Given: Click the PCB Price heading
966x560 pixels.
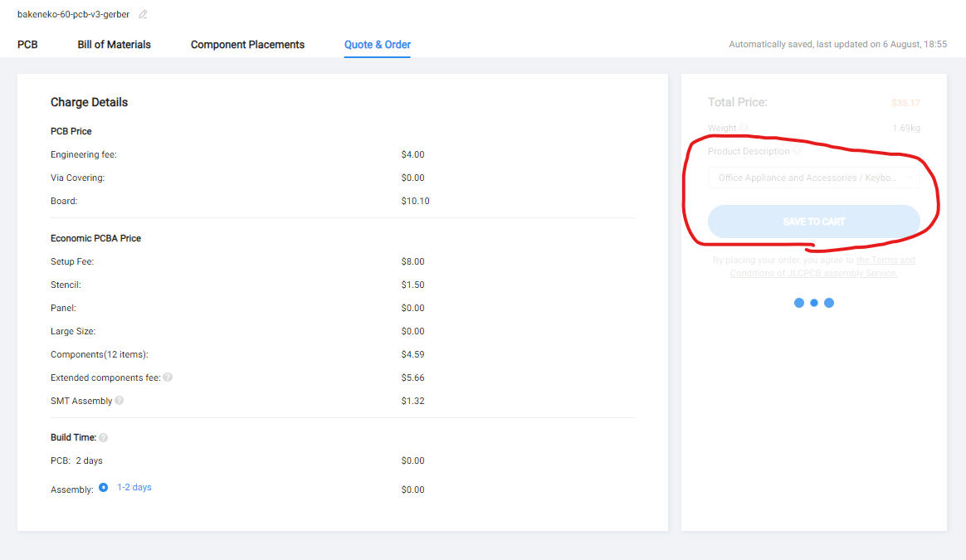Looking at the screenshot, I should click(71, 131).
